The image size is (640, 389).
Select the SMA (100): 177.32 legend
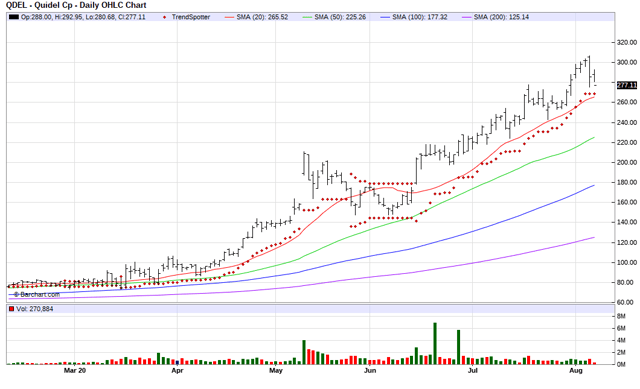(x=414, y=17)
